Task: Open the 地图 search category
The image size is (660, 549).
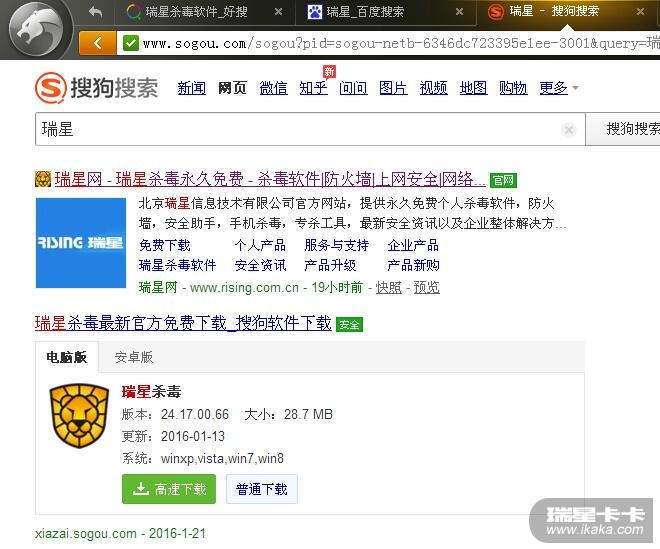Action: click(474, 88)
